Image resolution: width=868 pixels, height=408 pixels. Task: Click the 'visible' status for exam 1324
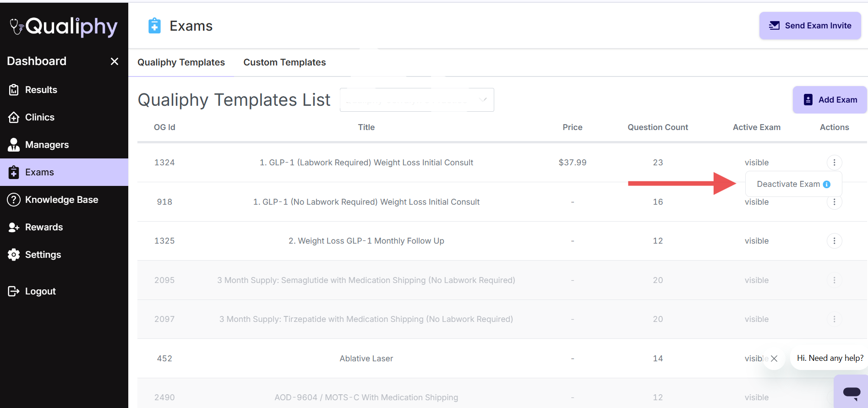click(x=757, y=163)
